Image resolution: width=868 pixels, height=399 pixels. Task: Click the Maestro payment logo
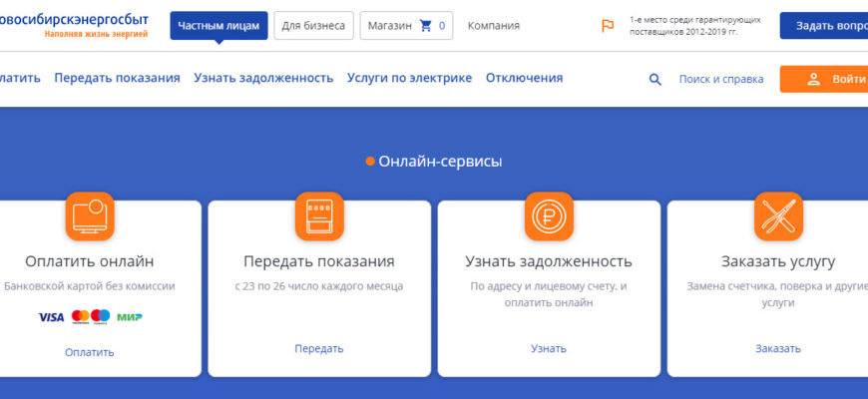coord(100,316)
